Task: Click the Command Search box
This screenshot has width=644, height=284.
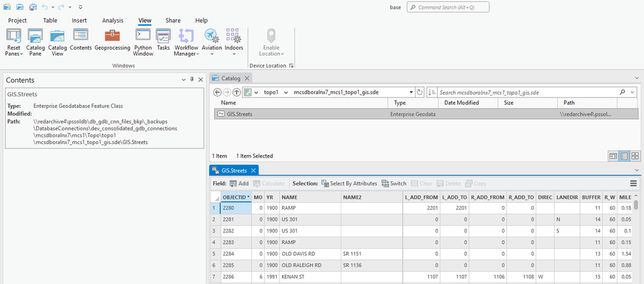Action: tap(448, 7)
